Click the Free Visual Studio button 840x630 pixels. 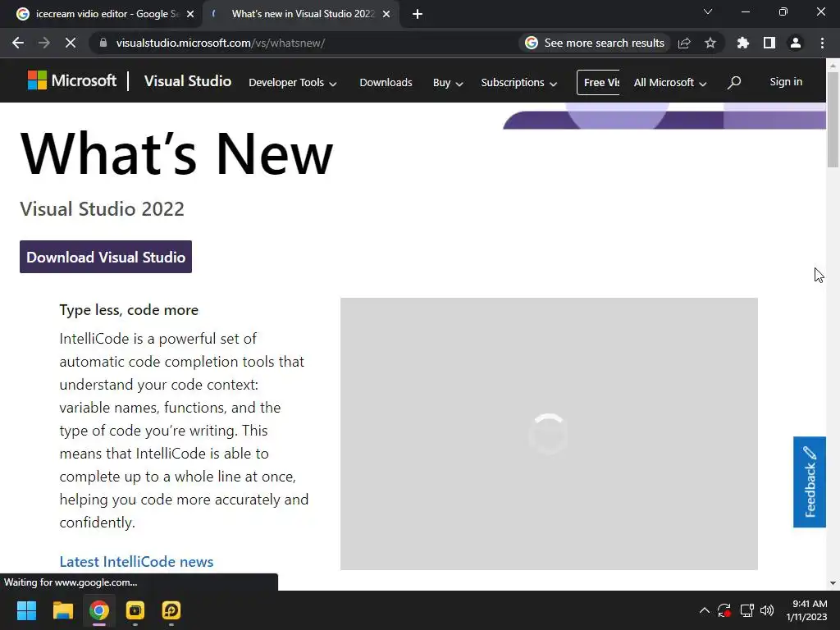[x=598, y=83]
